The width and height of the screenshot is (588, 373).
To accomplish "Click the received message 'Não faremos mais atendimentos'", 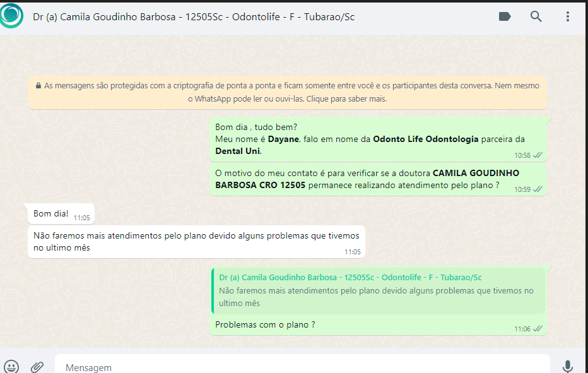I will 196,242.
